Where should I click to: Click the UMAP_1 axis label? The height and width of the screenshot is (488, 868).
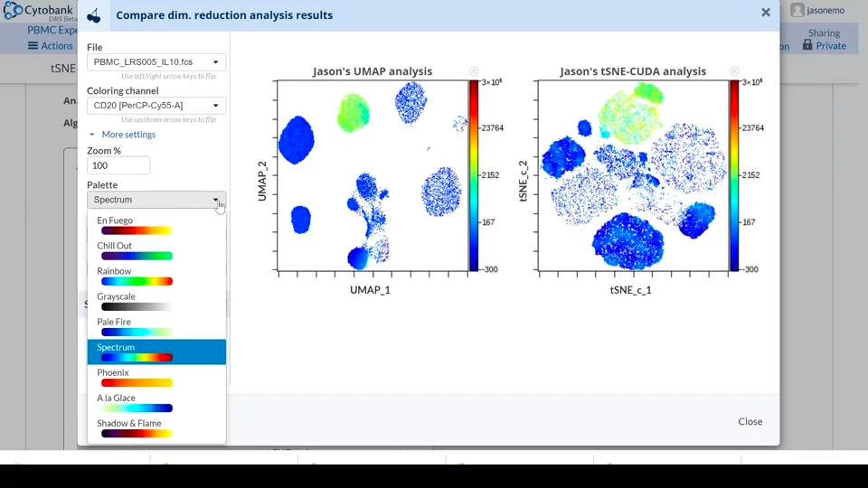tap(370, 290)
